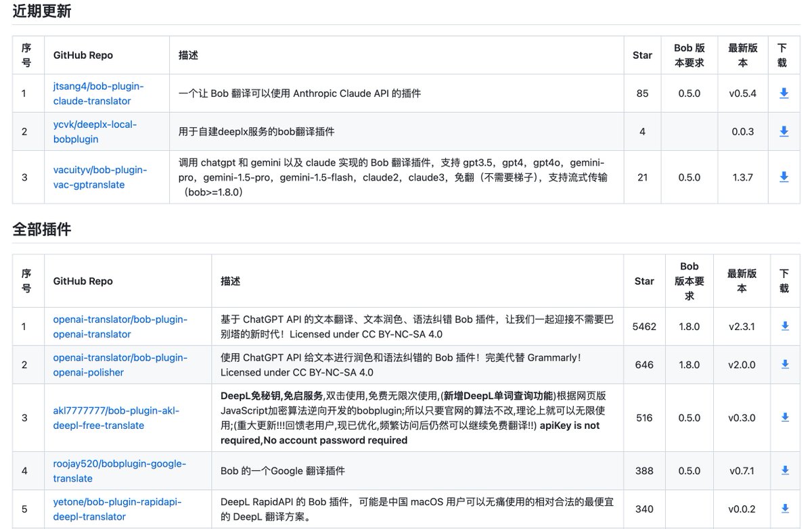
Task: Open ycvk/deeplx-local-bobplugin repo link
Action: tap(95, 131)
